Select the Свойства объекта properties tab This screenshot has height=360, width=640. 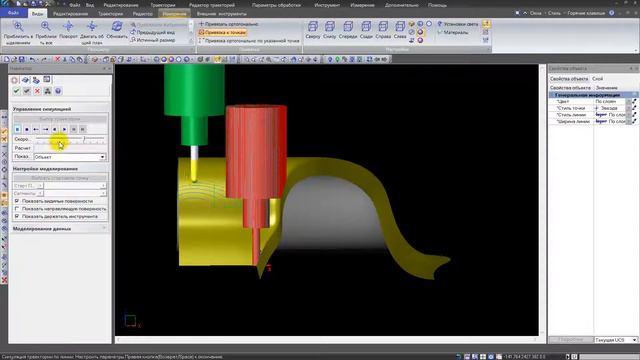[569, 79]
